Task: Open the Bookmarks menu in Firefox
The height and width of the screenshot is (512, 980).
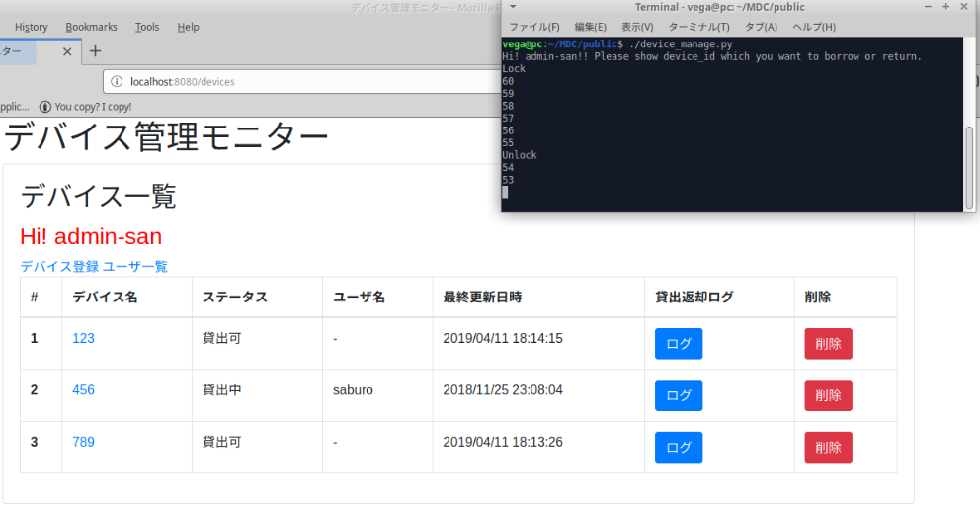Action: click(x=91, y=27)
